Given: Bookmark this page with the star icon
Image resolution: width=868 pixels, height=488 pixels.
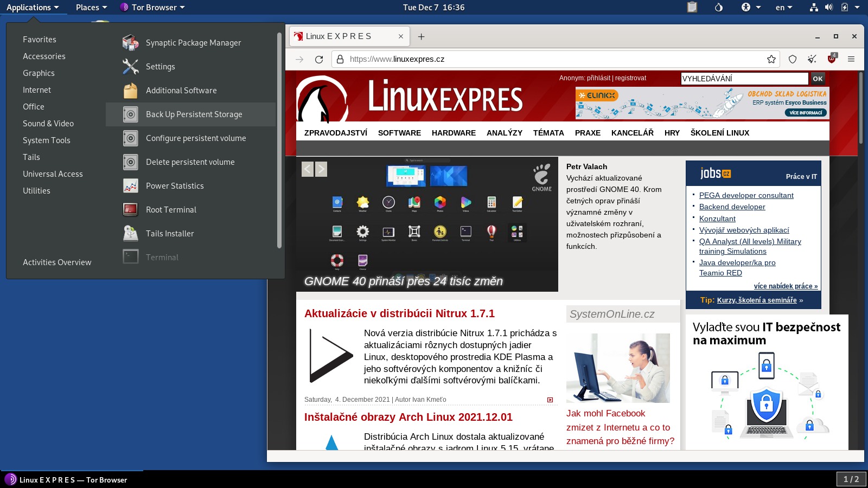Looking at the screenshot, I should (771, 59).
